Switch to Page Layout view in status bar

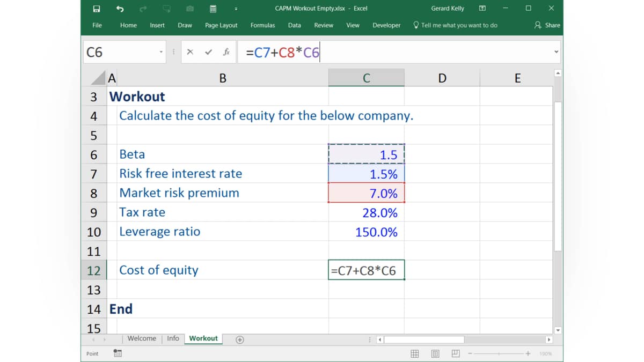tap(435, 353)
